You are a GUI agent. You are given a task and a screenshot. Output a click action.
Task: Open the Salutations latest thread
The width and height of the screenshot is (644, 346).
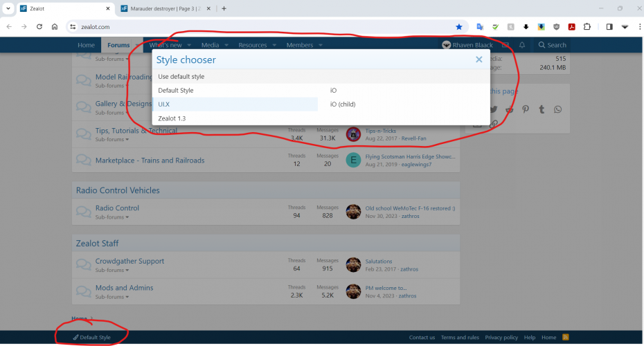pyautogui.click(x=379, y=262)
